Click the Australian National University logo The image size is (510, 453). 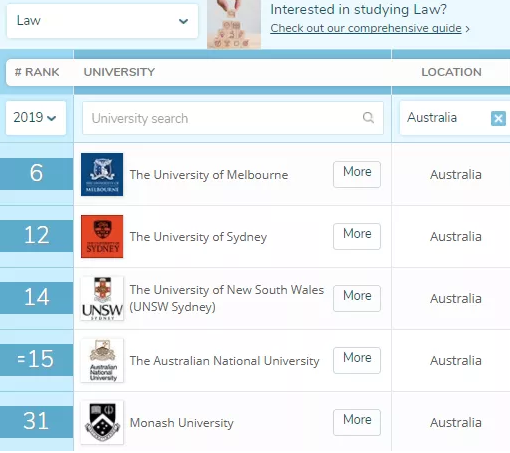[x=102, y=360]
